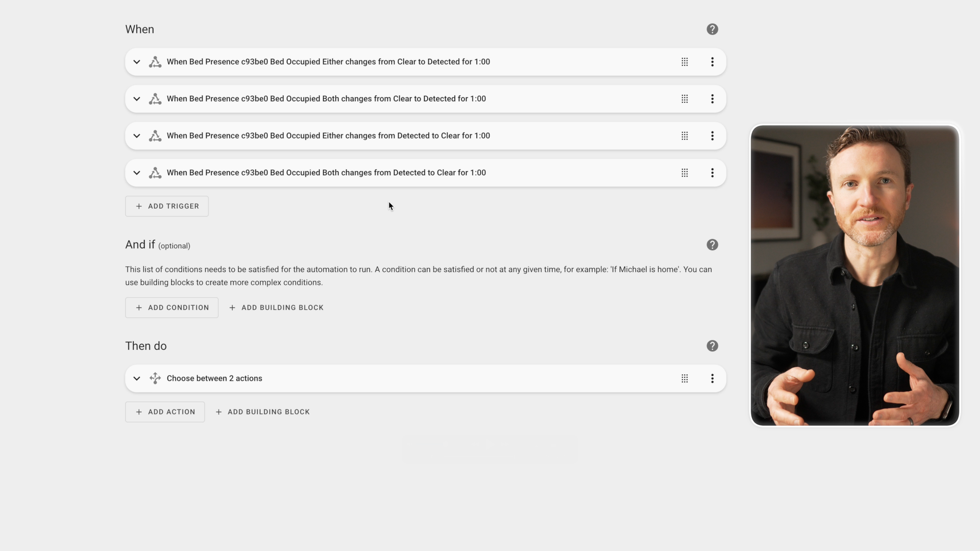Grab drag handle of Both Detected to Clear trigger
Image resolution: width=980 pixels, height=551 pixels.
pyautogui.click(x=685, y=173)
